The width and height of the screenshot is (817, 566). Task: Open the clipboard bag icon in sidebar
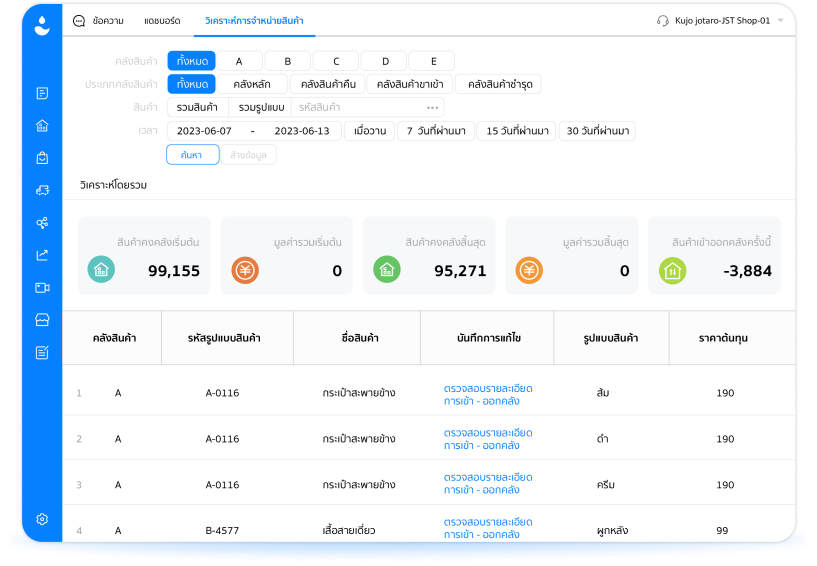42,158
